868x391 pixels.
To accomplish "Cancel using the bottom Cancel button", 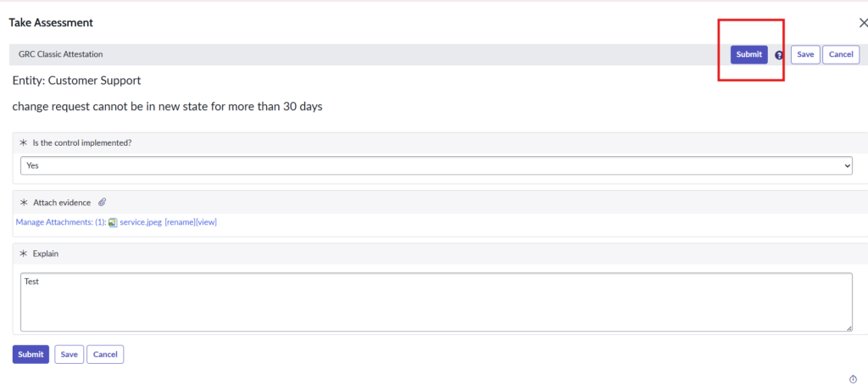I will [105, 355].
